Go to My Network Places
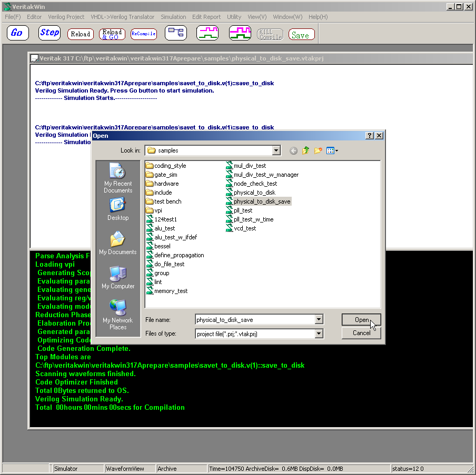Screen dimensions: 476x475 (118, 315)
